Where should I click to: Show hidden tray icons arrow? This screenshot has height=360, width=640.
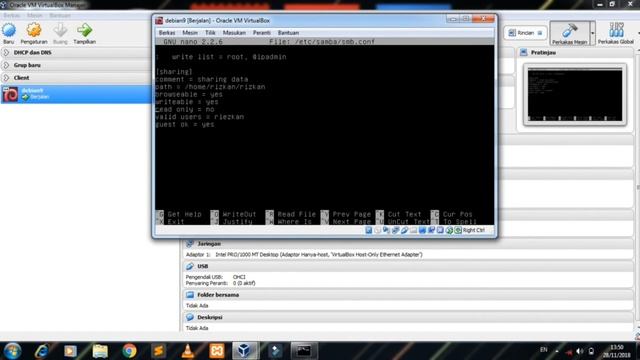557,351
